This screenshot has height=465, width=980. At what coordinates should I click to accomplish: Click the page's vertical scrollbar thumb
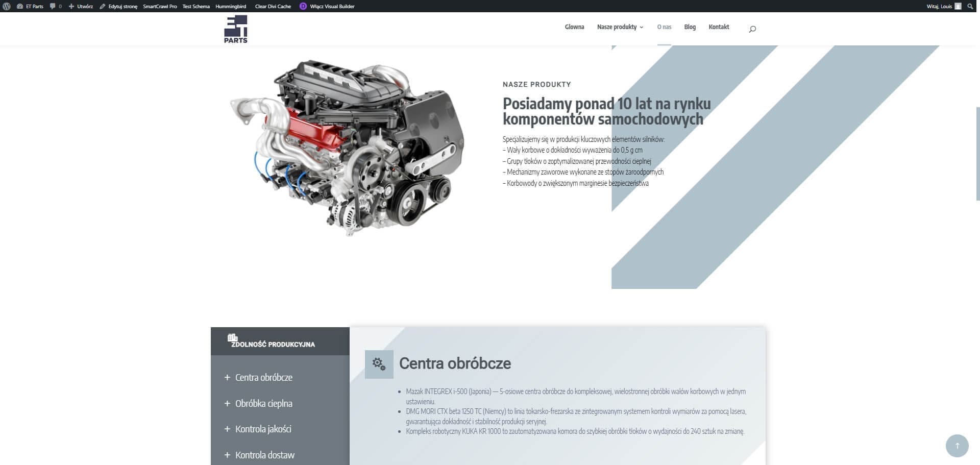pos(977,153)
